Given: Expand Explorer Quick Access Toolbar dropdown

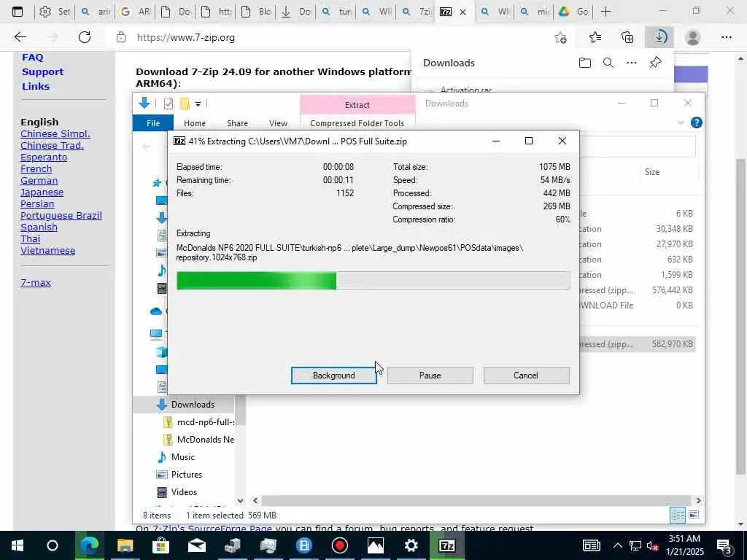Looking at the screenshot, I should coord(198,104).
